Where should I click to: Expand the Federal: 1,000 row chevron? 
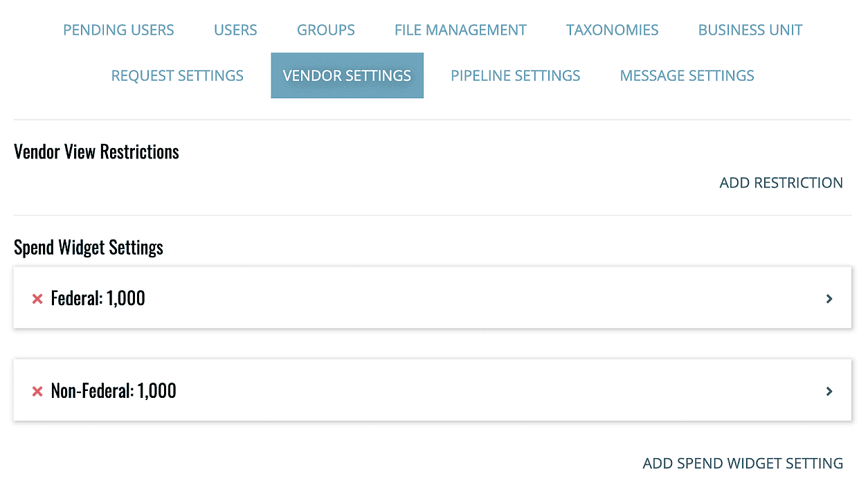[x=829, y=299]
